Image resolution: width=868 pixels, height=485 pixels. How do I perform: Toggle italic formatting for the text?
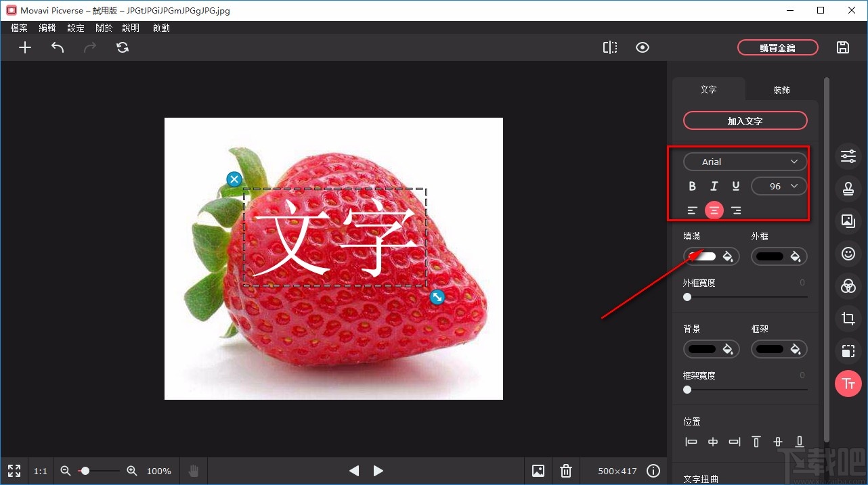[x=714, y=185]
